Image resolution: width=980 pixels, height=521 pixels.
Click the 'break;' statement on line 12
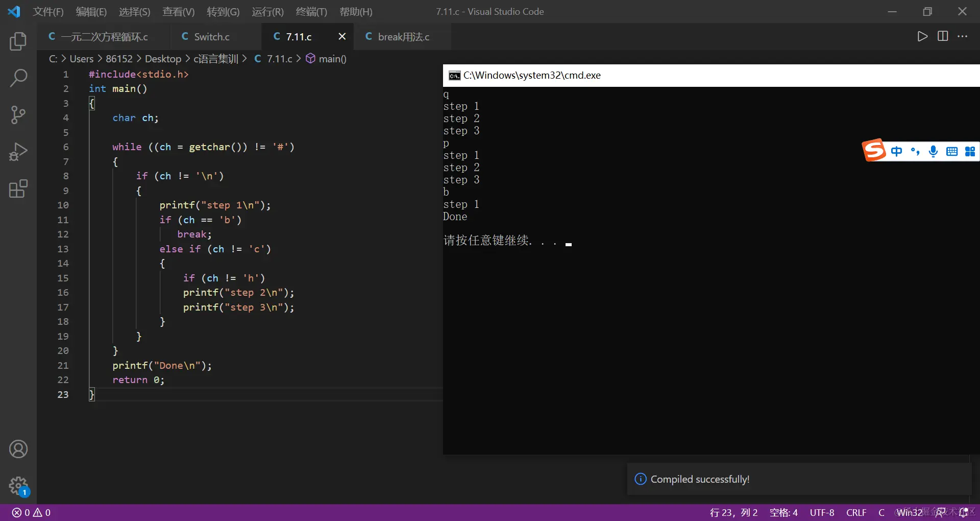(x=194, y=234)
